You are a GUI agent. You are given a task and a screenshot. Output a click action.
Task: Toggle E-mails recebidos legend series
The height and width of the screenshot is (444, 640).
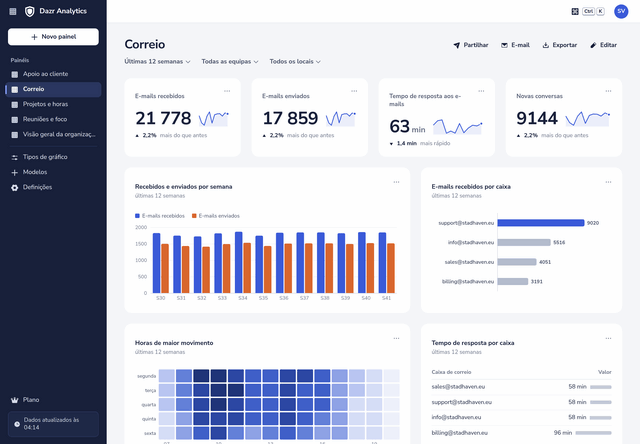click(x=160, y=216)
